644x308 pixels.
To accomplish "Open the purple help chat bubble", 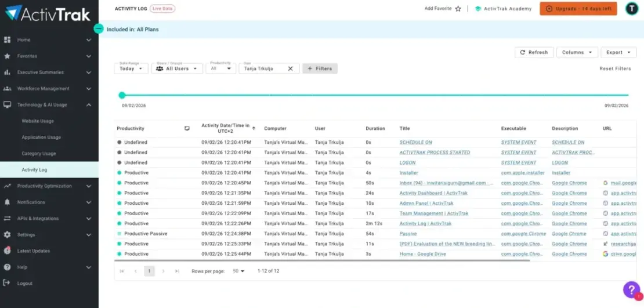I will point(632,289).
